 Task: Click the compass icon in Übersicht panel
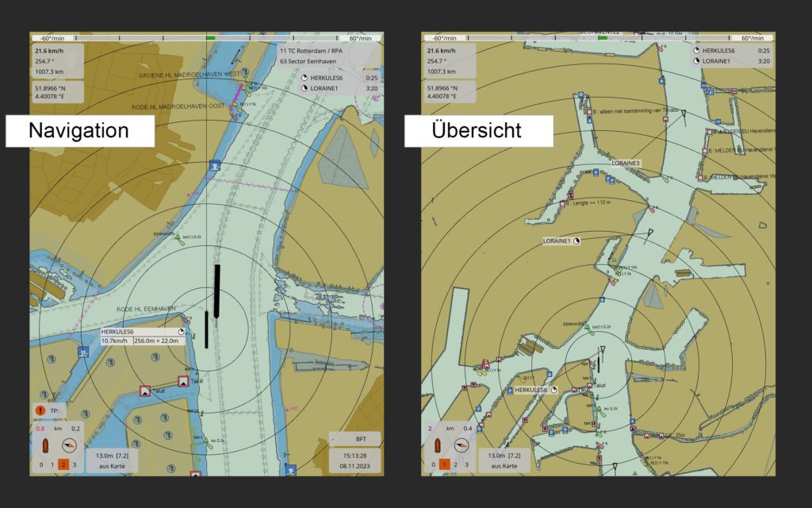click(x=461, y=445)
